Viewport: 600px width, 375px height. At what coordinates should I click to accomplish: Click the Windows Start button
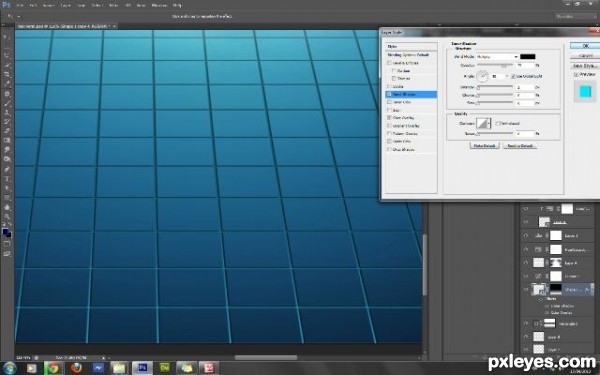tap(9, 368)
